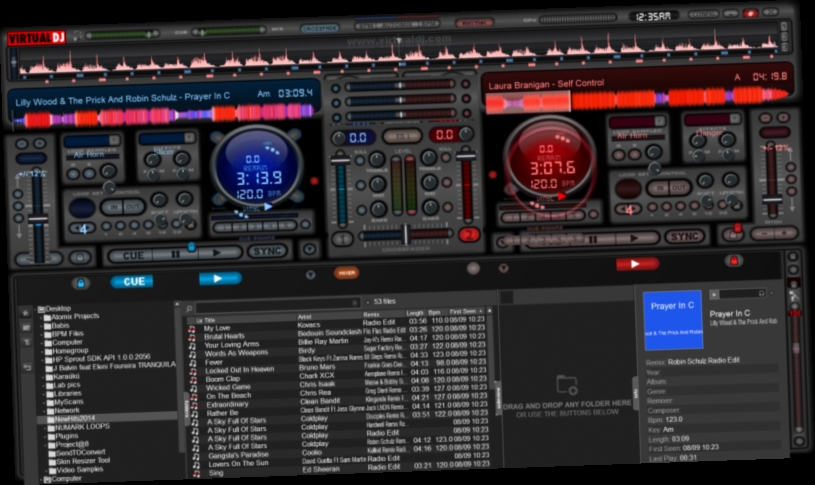
Task: Sort the song list by Artist column
Action: (305, 317)
